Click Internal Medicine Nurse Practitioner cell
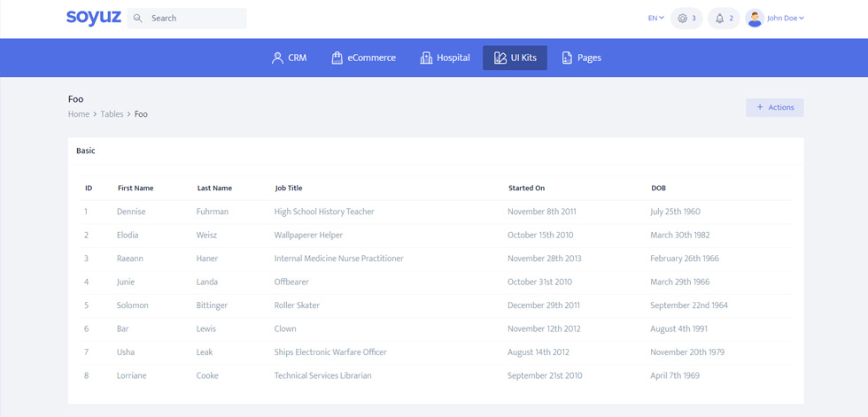 pyautogui.click(x=338, y=259)
